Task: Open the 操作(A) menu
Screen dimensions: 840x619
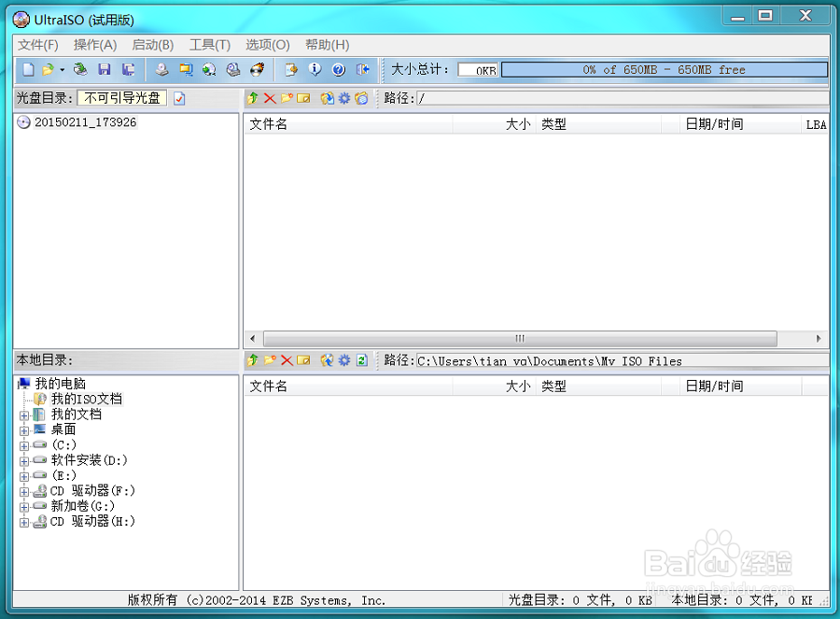Action: tap(95, 45)
